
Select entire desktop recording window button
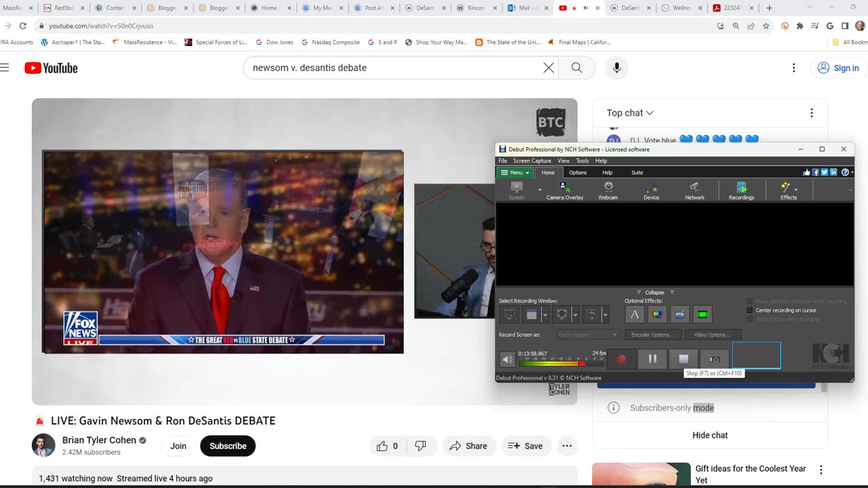(x=509, y=314)
